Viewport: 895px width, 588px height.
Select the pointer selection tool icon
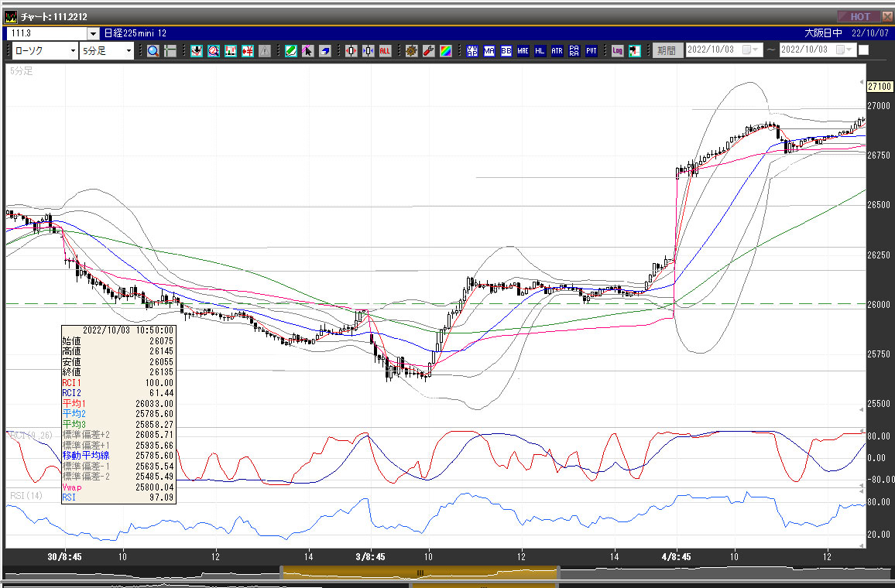(x=307, y=51)
